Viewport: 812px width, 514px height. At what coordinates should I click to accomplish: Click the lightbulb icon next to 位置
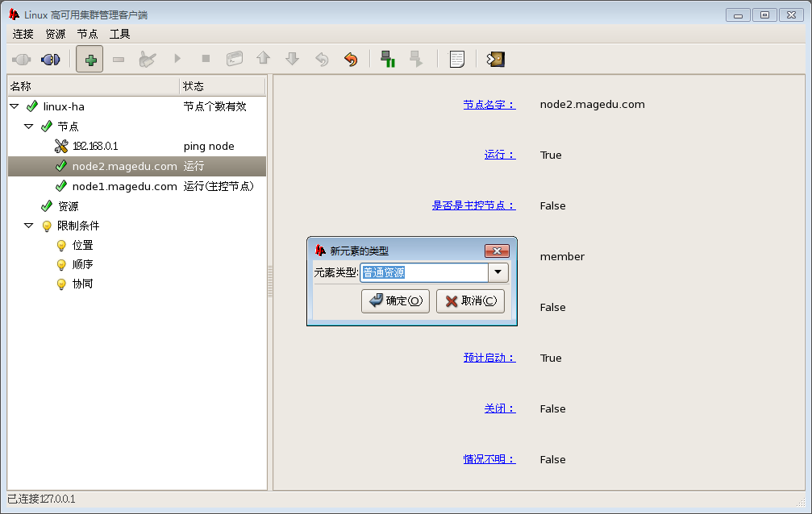coord(61,246)
